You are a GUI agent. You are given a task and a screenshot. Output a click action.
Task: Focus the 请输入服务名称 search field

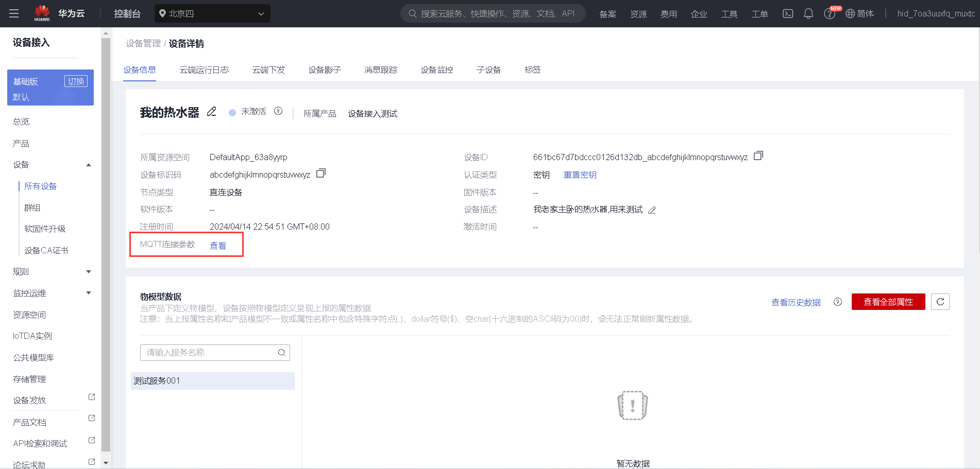pos(215,353)
